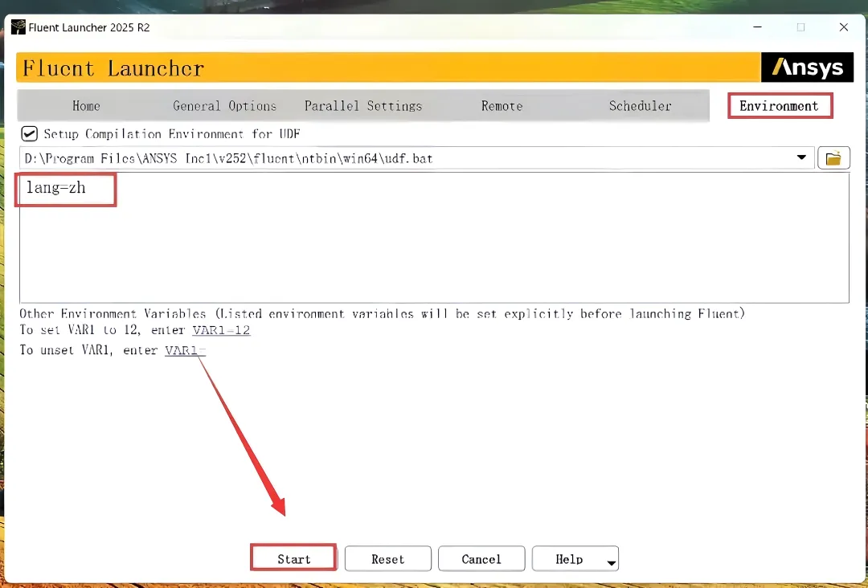This screenshot has height=588, width=868.
Task: Switch to the Home tab
Action: pyautogui.click(x=86, y=106)
